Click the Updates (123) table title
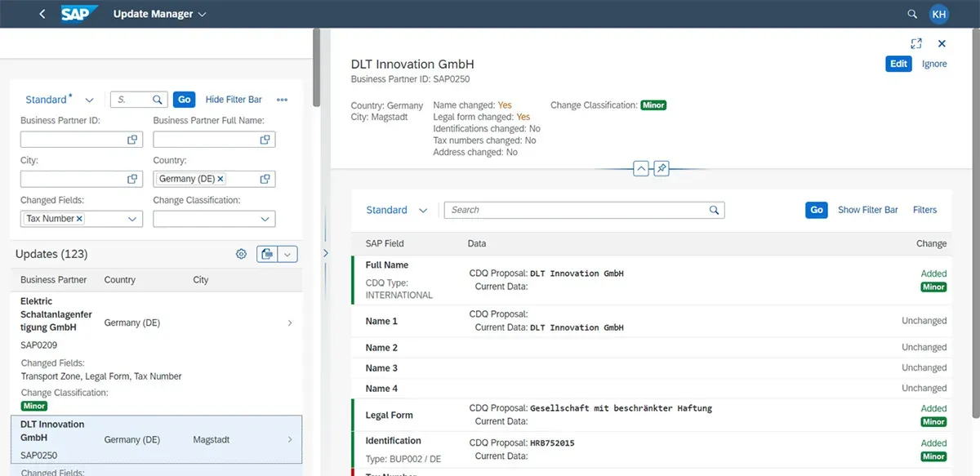The image size is (980, 476). click(x=51, y=254)
